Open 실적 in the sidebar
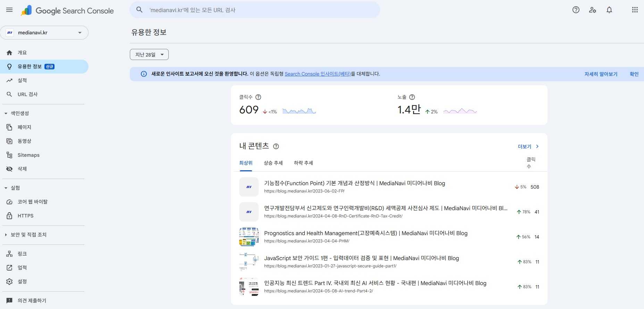 click(x=44, y=80)
